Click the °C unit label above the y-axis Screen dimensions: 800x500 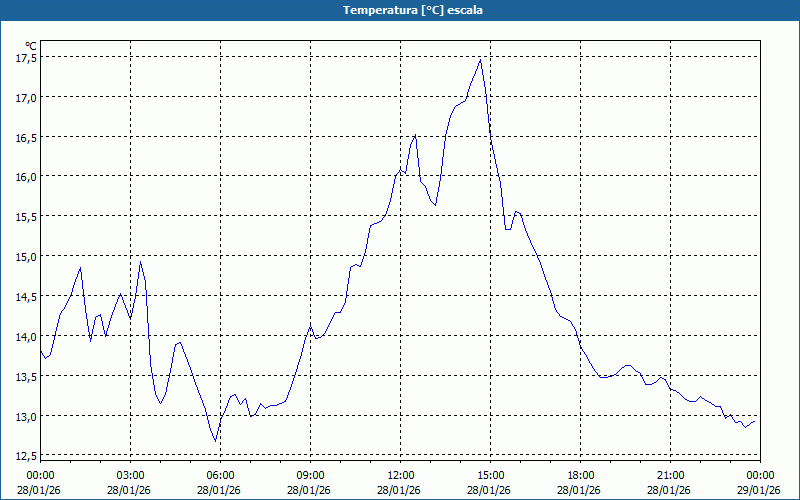(30, 45)
